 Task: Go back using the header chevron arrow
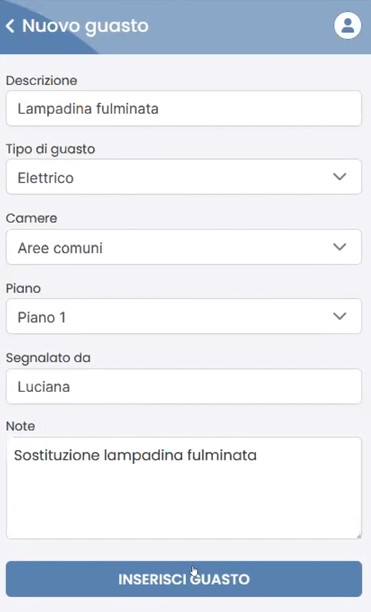click(x=10, y=26)
